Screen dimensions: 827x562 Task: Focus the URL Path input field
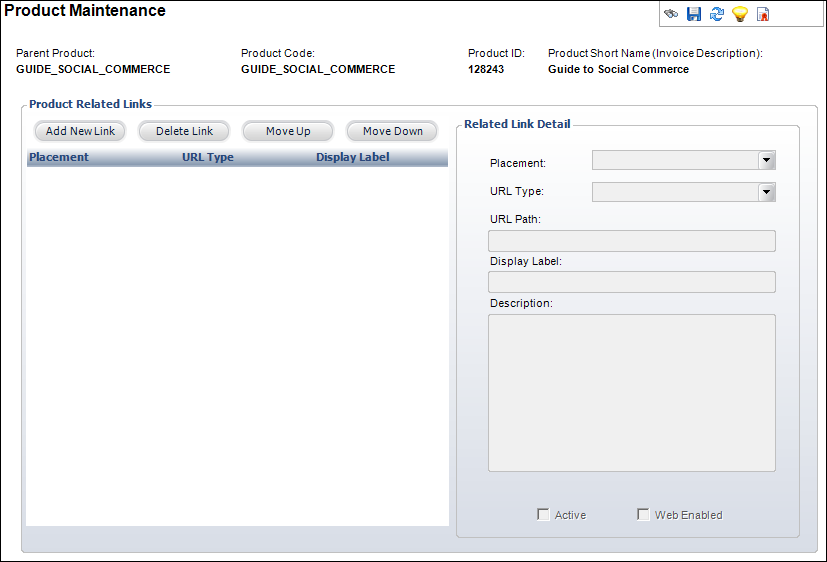[632, 241]
